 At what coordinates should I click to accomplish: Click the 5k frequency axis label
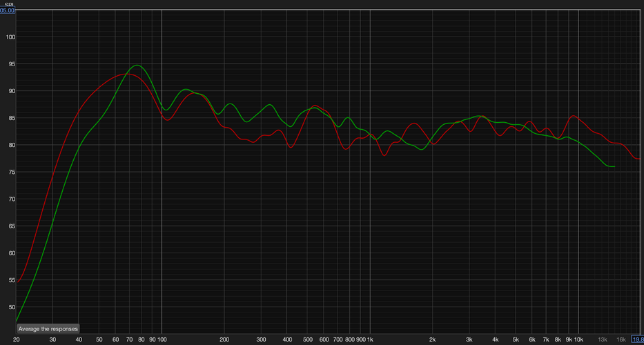click(516, 339)
